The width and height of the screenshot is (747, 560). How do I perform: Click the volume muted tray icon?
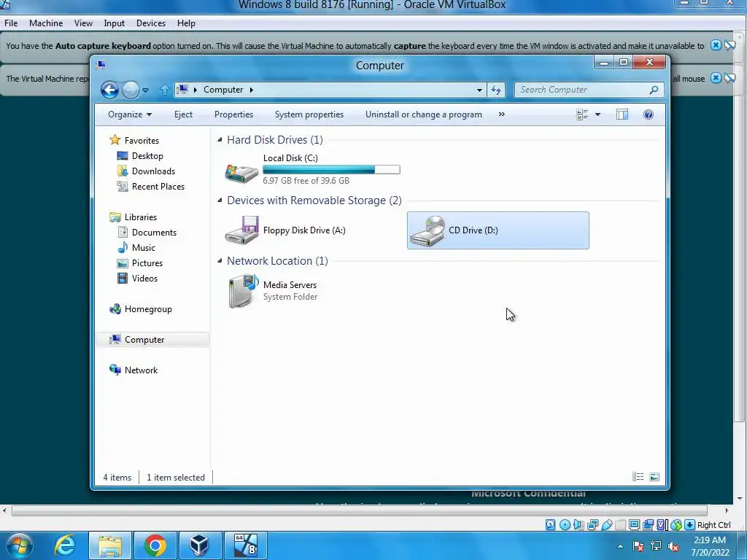click(x=673, y=546)
